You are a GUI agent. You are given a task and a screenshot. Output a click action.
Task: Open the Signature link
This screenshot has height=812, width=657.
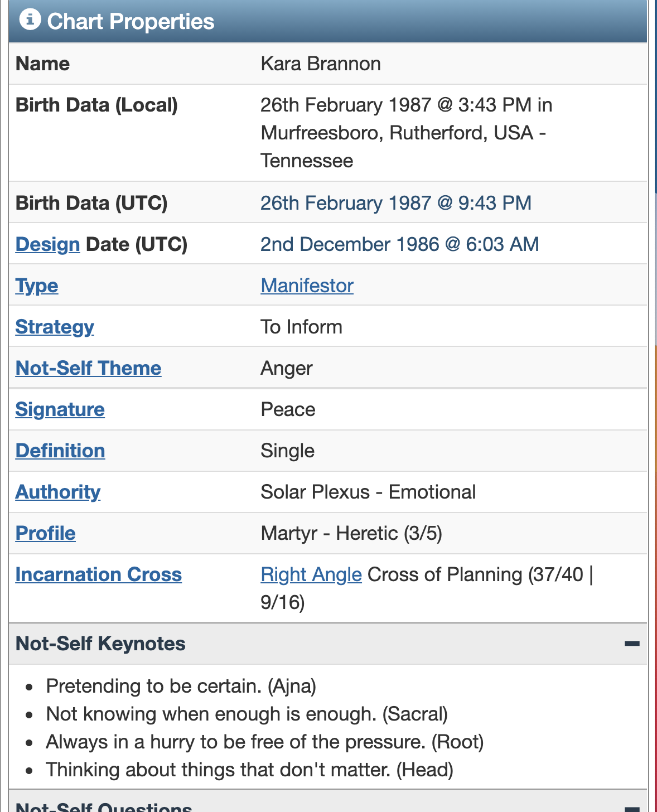(60, 409)
